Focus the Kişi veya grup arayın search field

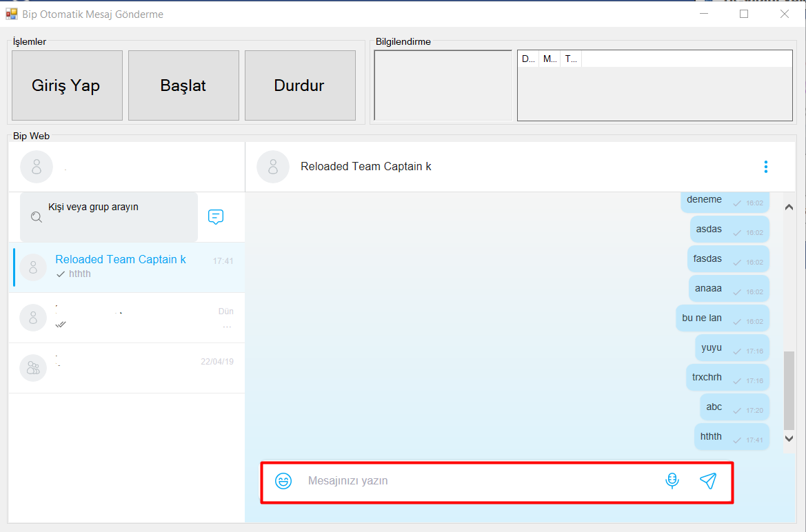pyautogui.click(x=109, y=217)
